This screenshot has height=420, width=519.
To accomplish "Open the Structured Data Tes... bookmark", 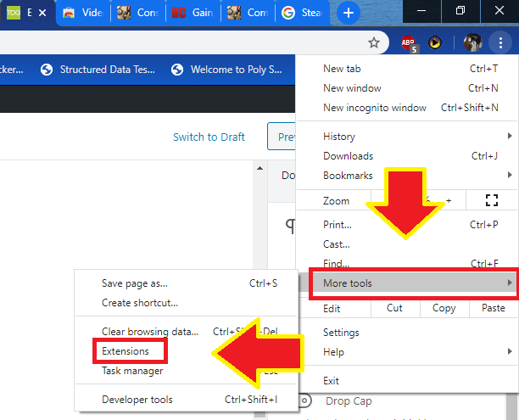I will point(98,70).
